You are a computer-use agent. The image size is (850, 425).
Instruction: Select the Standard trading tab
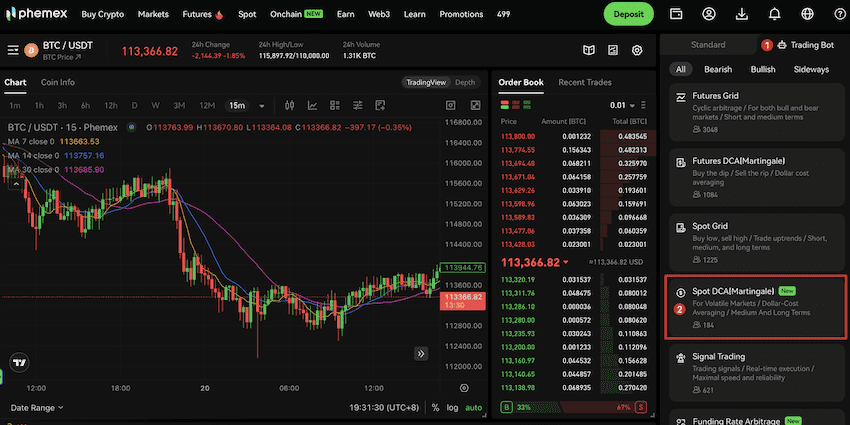click(x=708, y=45)
